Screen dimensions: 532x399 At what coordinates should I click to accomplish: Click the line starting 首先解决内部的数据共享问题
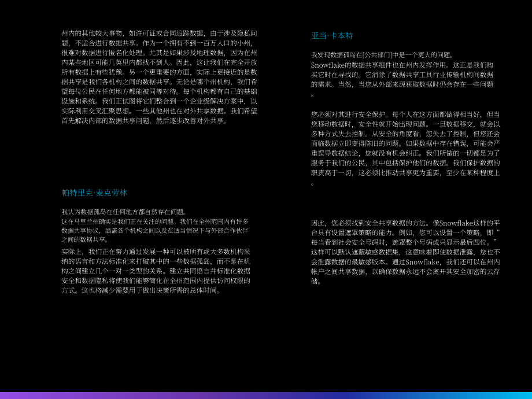pos(144,121)
